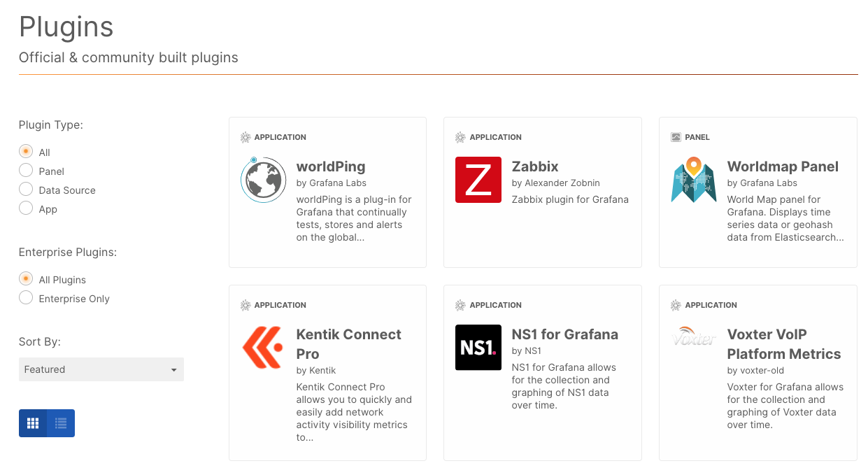The width and height of the screenshot is (868, 468).
Task: Open Voxter VoIP Platform Metrics title
Action: [x=784, y=344]
